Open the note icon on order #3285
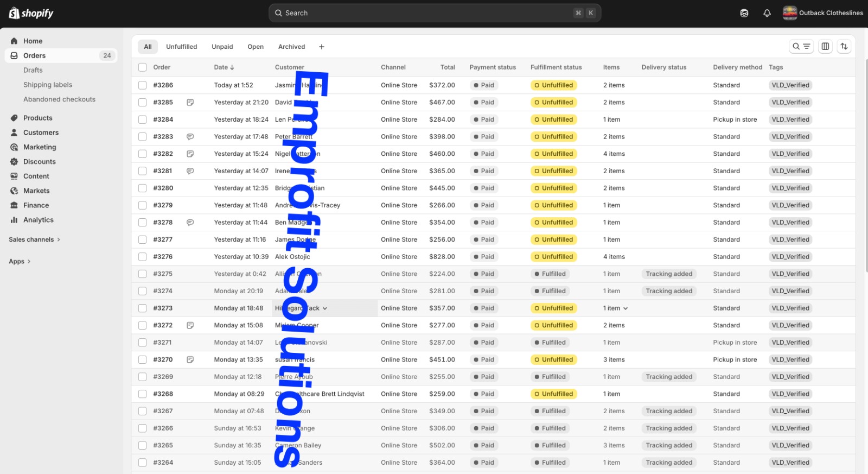 (x=190, y=103)
